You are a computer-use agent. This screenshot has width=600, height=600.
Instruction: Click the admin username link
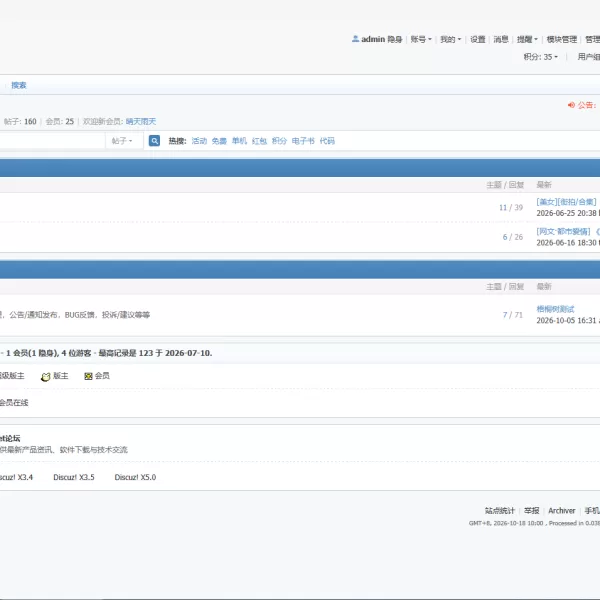coord(373,39)
